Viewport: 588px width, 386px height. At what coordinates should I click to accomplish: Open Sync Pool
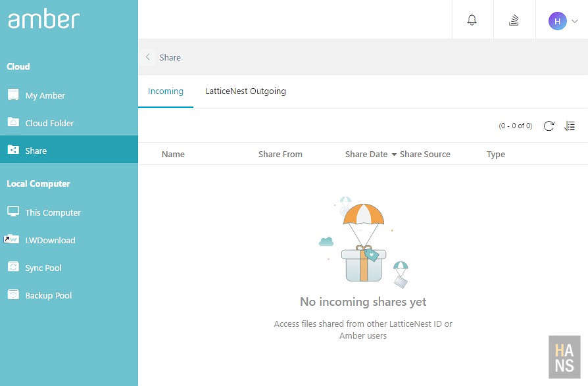click(x=69, y=268)
